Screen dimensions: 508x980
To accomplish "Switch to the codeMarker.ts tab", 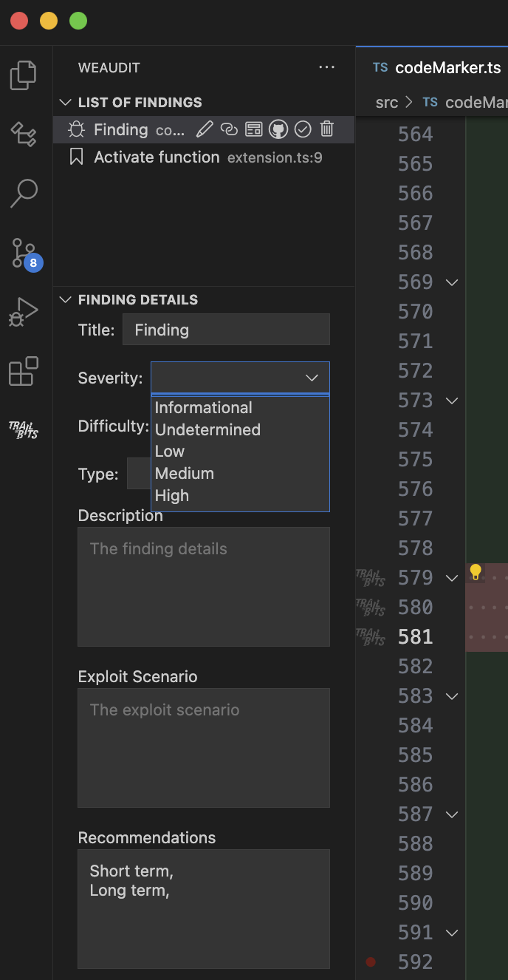I will 437,67.
